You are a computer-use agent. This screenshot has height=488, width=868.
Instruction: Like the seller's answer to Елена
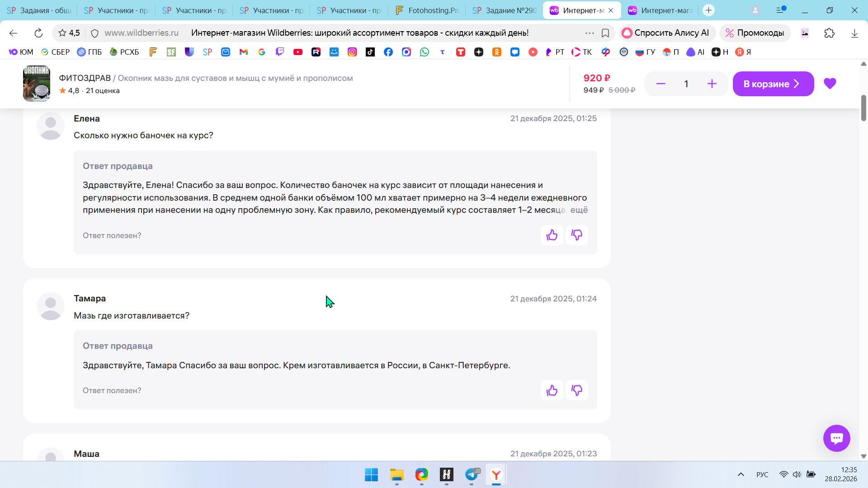[552, 235]
